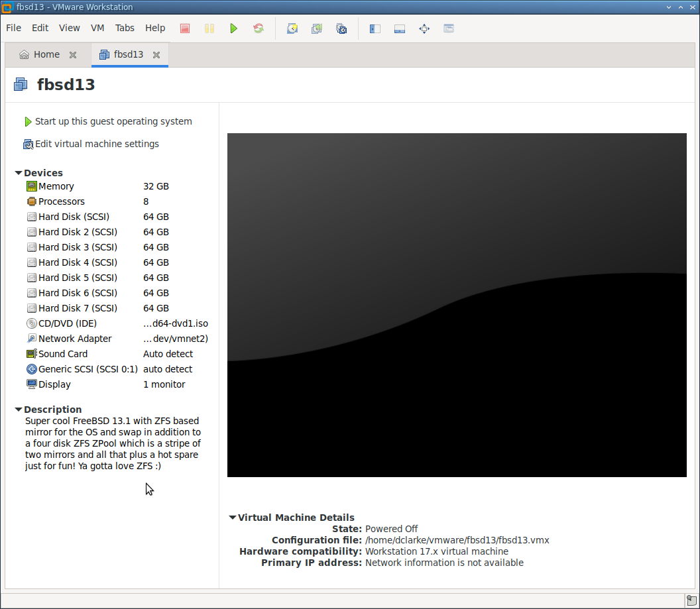This screenshot has width=700, height=609.
Task: Click the Generic SCSI auto detect value
Action: [168, 369]
